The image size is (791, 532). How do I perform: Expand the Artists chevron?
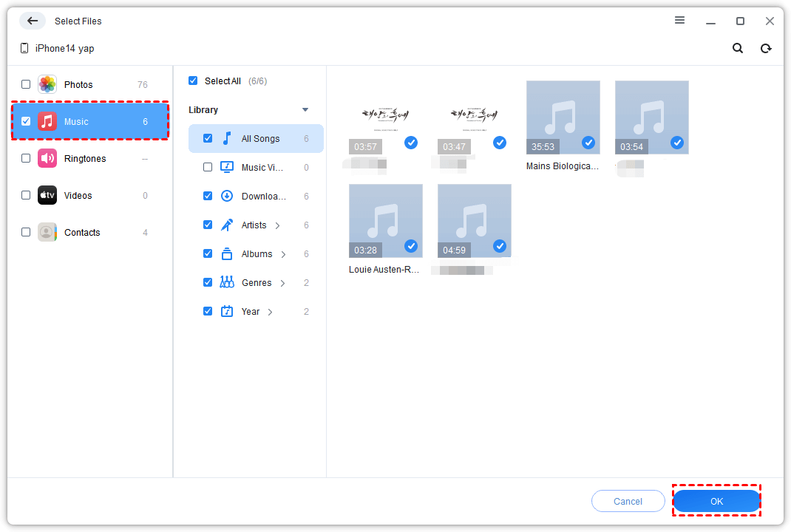point(278,225)
